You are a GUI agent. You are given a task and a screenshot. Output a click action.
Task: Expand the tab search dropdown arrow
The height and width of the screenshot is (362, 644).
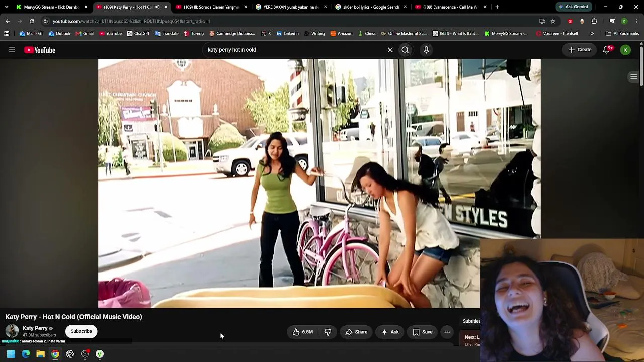click(7, 7)
